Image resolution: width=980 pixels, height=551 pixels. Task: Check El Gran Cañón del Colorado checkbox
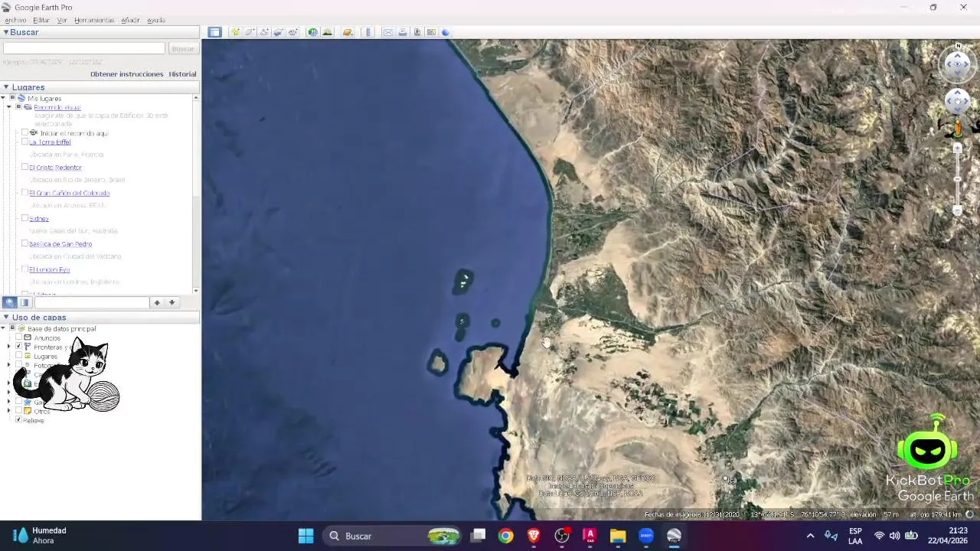click(24, 192)
